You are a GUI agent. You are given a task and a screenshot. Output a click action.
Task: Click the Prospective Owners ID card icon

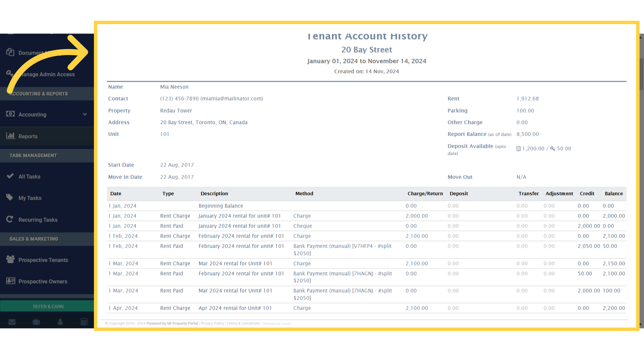[11, 281]
